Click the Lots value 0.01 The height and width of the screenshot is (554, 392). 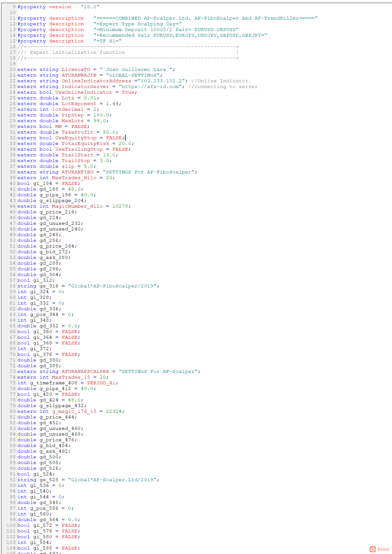click(x=90, y=98)
